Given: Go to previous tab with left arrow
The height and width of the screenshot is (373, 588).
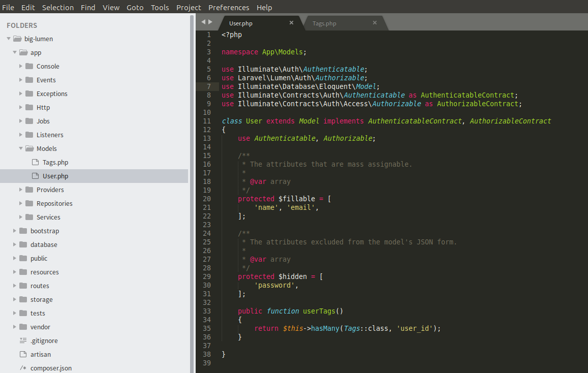Looking at the screenshot, I should [x=203, y=22].
